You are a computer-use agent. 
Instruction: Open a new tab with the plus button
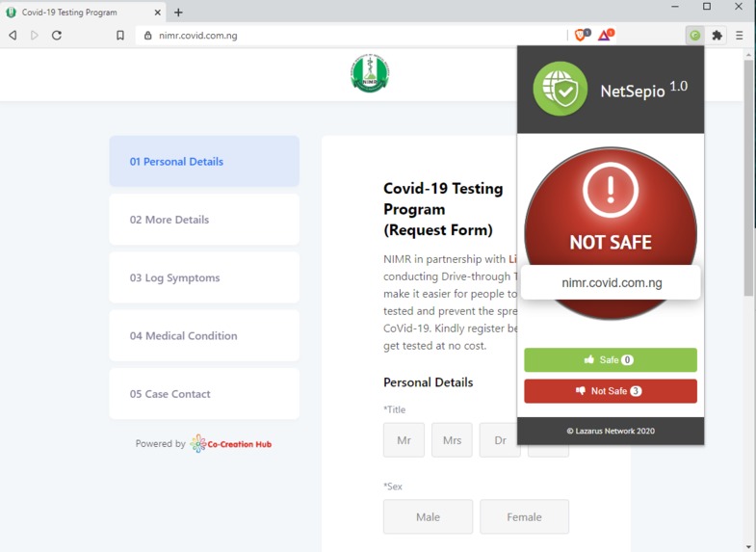coord(178,13)
